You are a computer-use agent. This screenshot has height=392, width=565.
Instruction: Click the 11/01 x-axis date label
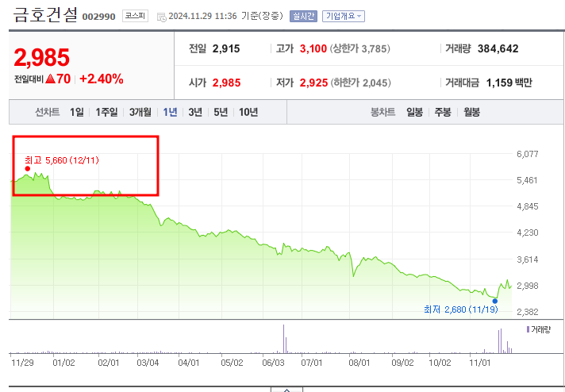(x=479, y=363)
